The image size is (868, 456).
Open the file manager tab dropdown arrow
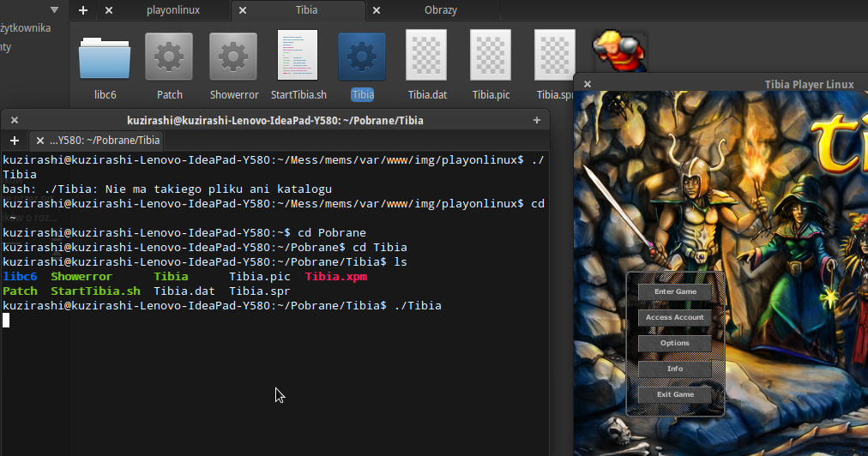coord(54,10)
